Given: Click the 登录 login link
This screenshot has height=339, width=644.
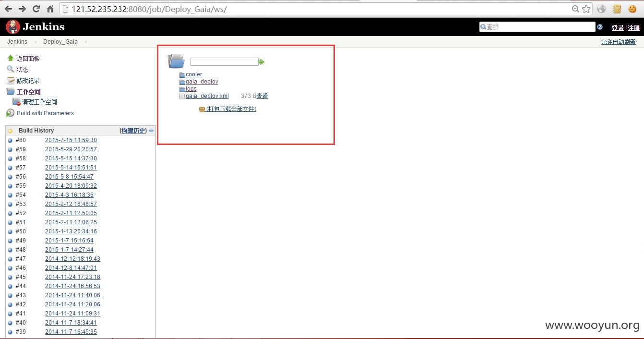Looking at the screenshot, I should pyautogui.click(x=618, y=28).
